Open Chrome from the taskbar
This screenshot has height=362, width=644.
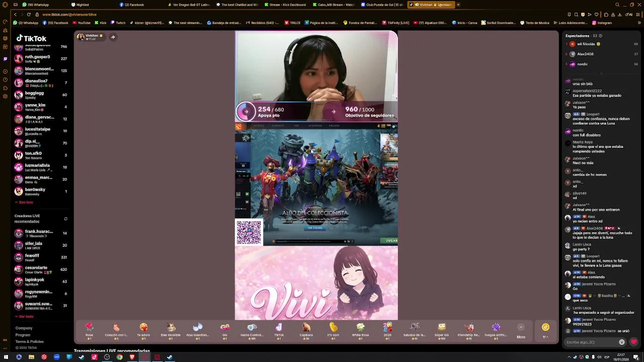[x=119, y=357]
